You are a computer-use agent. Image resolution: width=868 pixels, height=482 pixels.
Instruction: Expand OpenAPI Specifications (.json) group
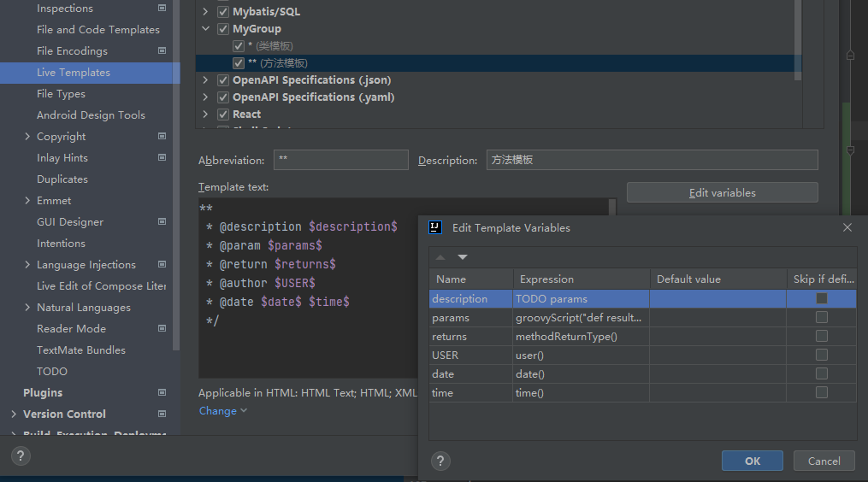click(206, 80)
